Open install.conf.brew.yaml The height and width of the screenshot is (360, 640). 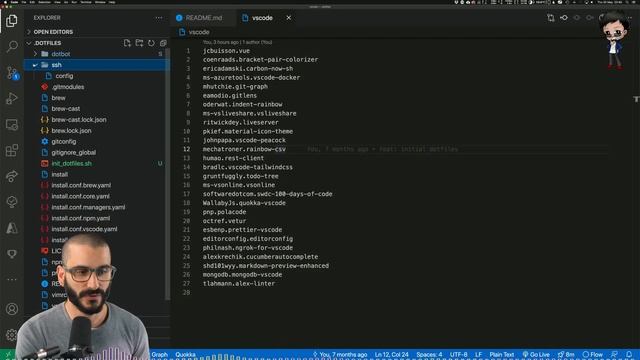pos(81,185)
